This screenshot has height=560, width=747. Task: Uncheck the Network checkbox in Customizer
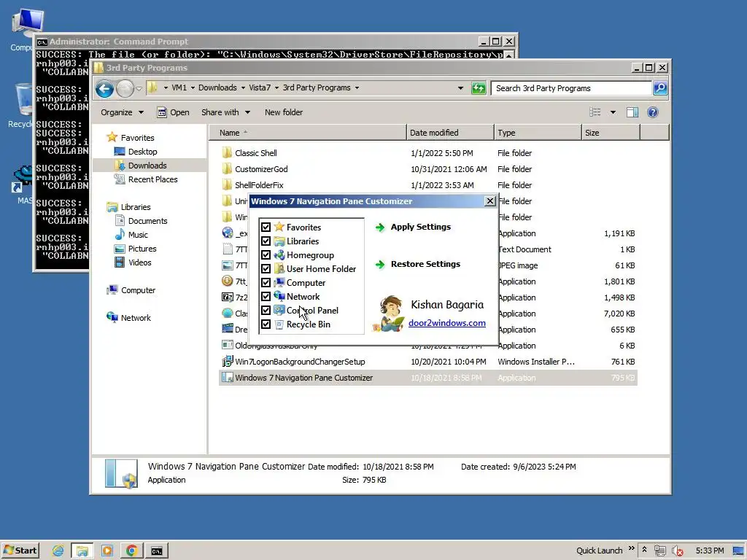pos(266,296)
